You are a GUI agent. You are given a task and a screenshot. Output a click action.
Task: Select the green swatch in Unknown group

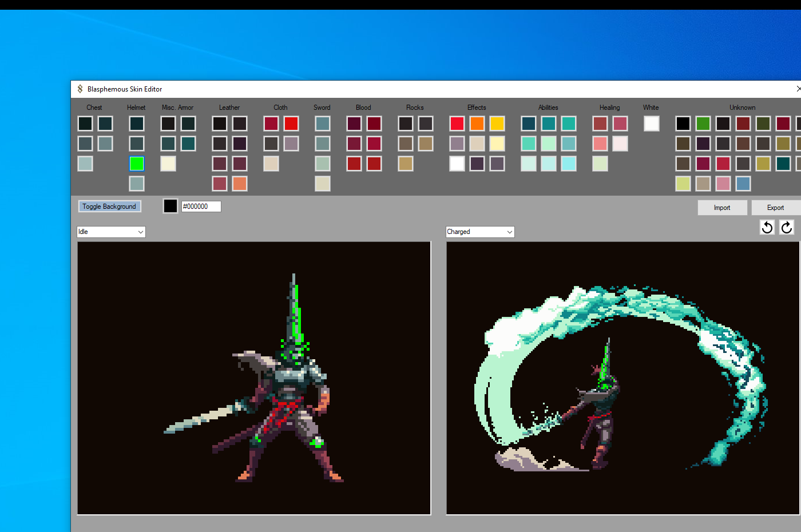click(703, 124)
